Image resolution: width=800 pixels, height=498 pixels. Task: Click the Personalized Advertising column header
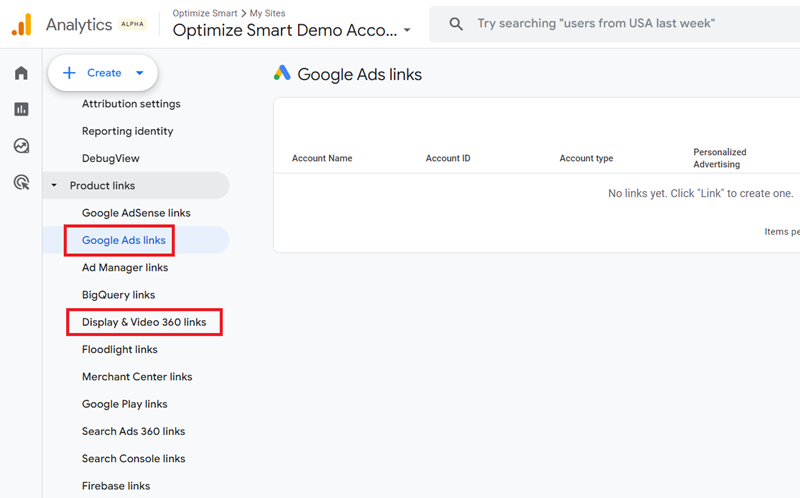[719, 158]
